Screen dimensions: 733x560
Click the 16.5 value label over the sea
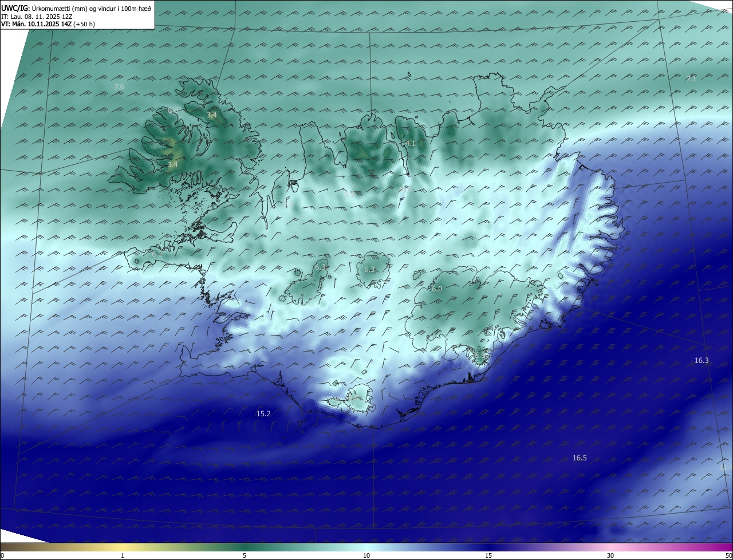(x=580, y=458)
